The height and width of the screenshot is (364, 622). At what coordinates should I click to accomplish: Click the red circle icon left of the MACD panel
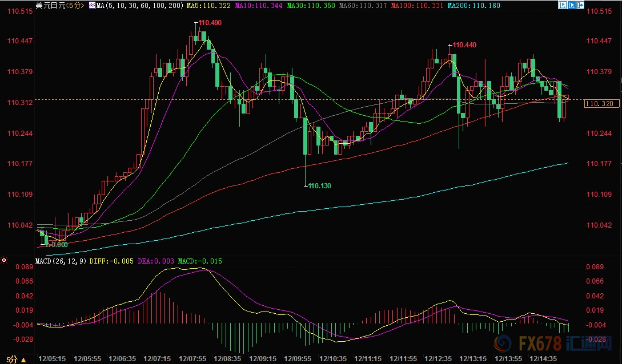click(x=4, y=261)
